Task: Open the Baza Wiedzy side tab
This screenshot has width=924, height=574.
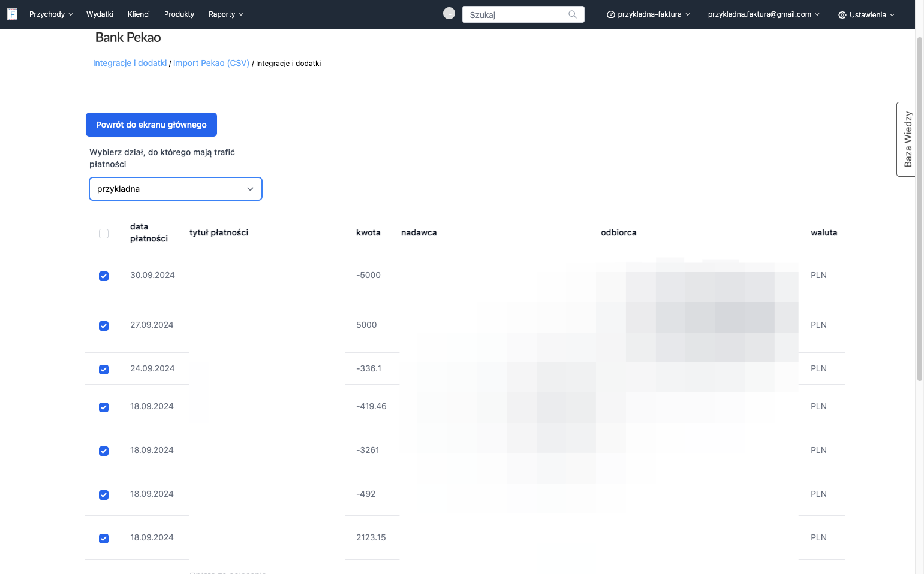Action: tap(907, 139)
